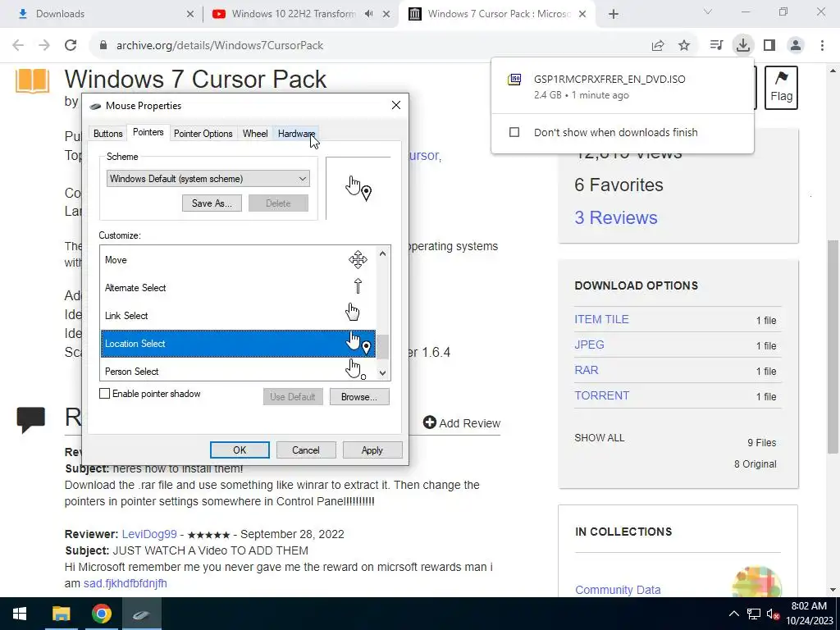This screenshot has height=630, width=840.
Task: Select Move pointer in Customize list
Action: (239, 260)
